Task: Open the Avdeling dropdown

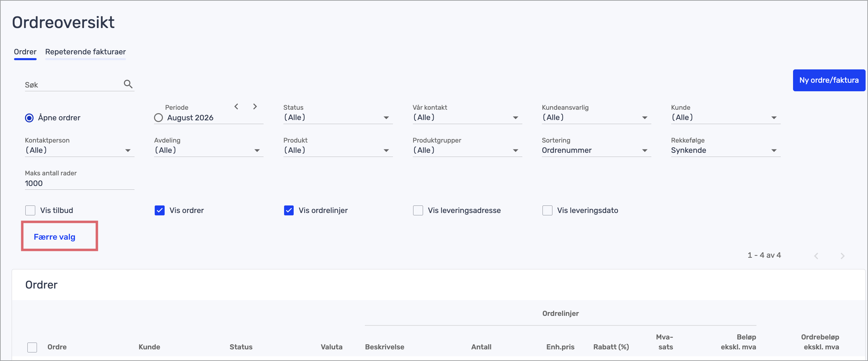Action: pyautogui.click(x=209, y=150)
